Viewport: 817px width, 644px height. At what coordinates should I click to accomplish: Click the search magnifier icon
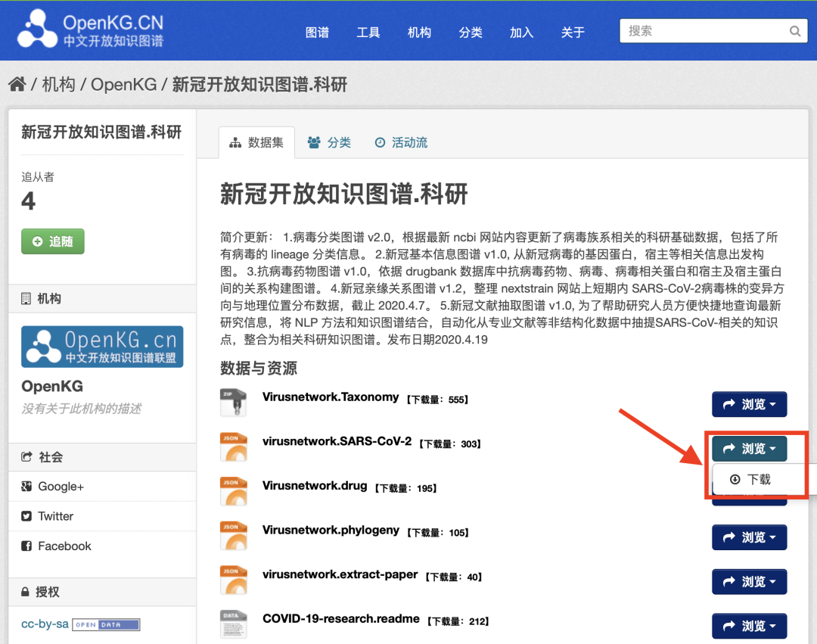[794, 31]
